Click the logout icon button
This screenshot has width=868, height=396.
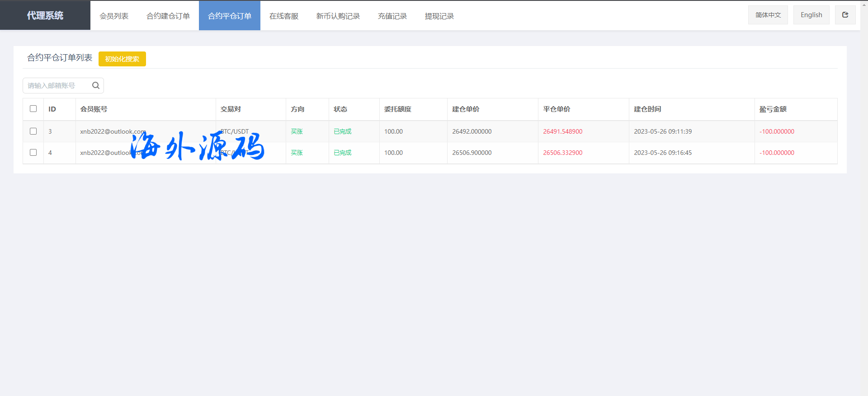point(845,15)
